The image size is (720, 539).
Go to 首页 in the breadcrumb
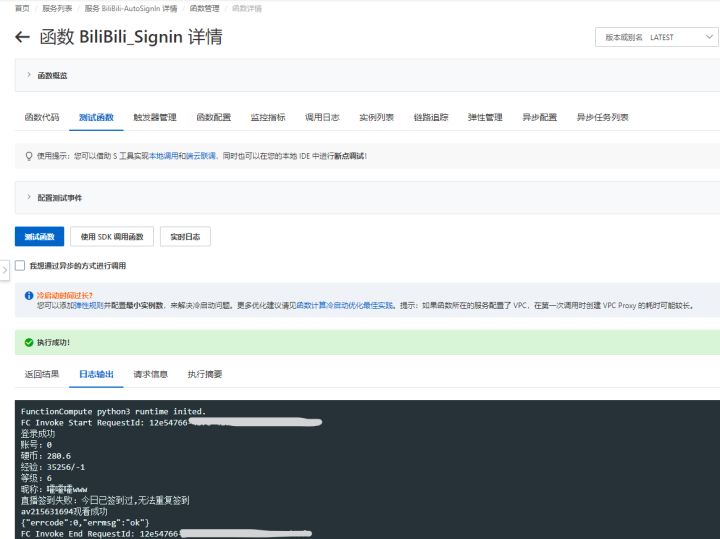(22, 8)
